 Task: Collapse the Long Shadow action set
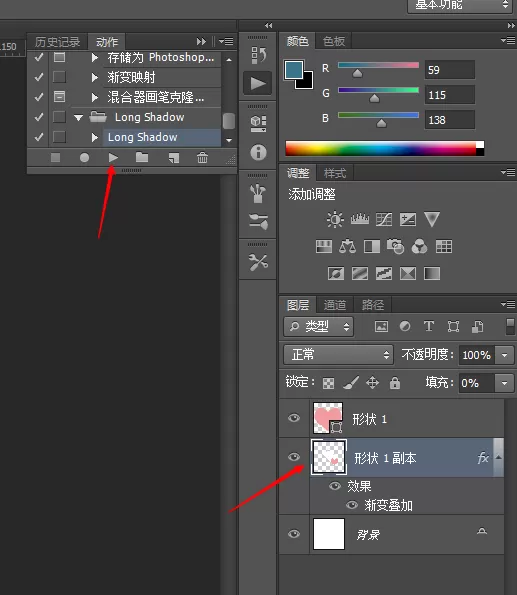[79, 118]
